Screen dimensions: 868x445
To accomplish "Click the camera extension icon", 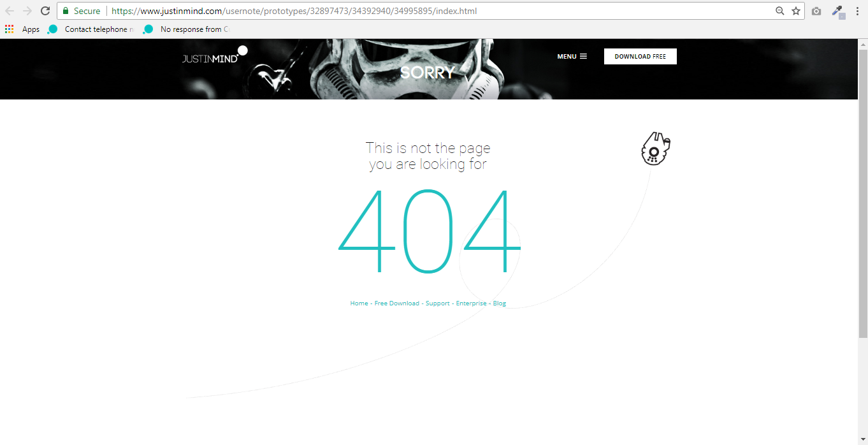I will tap(816, 11).
